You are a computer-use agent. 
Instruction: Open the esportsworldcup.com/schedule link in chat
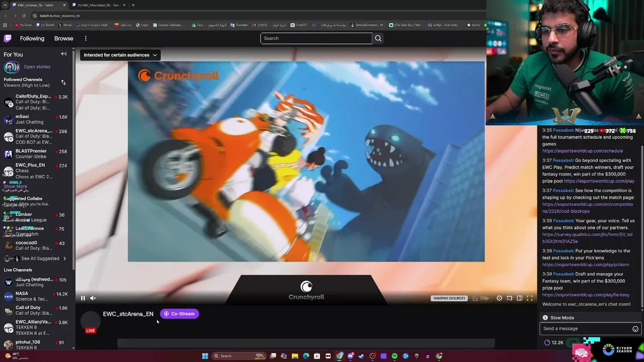pos(583,151)
